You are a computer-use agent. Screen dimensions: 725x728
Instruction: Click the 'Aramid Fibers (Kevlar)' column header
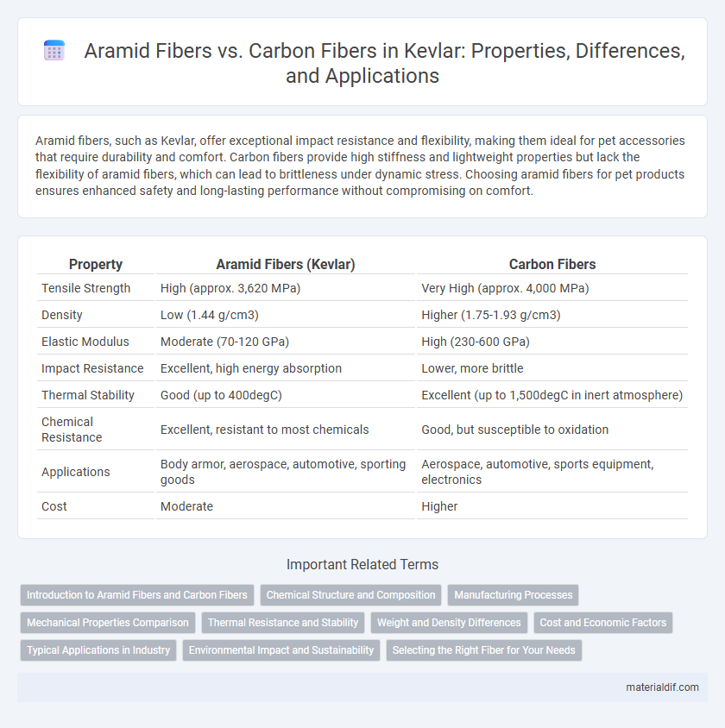pos(285,264)
